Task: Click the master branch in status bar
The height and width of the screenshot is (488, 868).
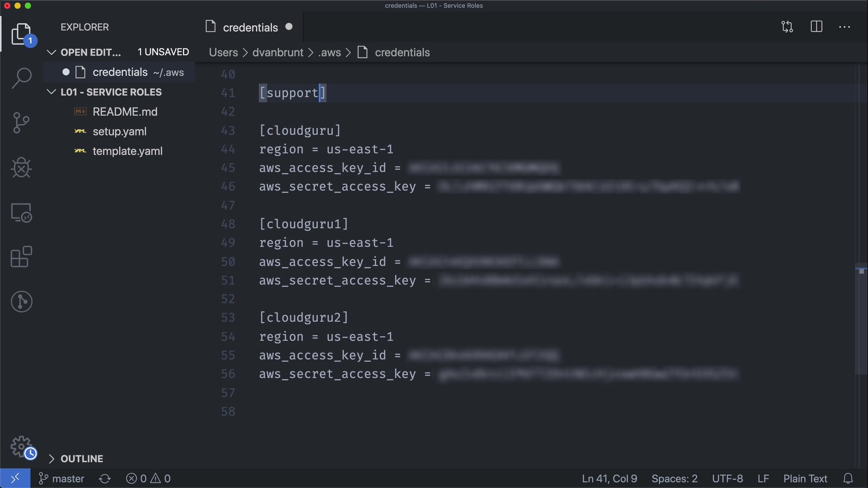Action: pos(62,479)
